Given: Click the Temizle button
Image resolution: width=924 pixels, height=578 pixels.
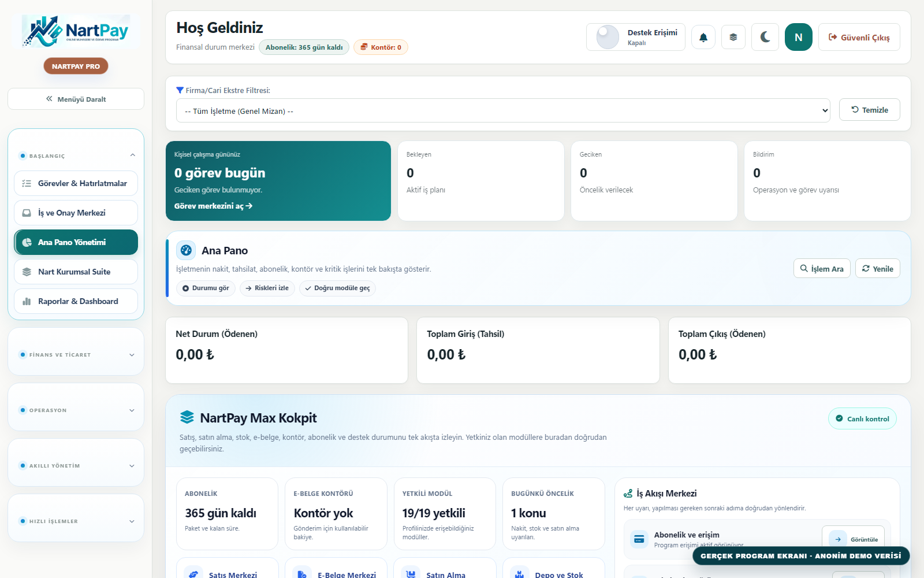Looking at the screenshot, I should [869, 110].
